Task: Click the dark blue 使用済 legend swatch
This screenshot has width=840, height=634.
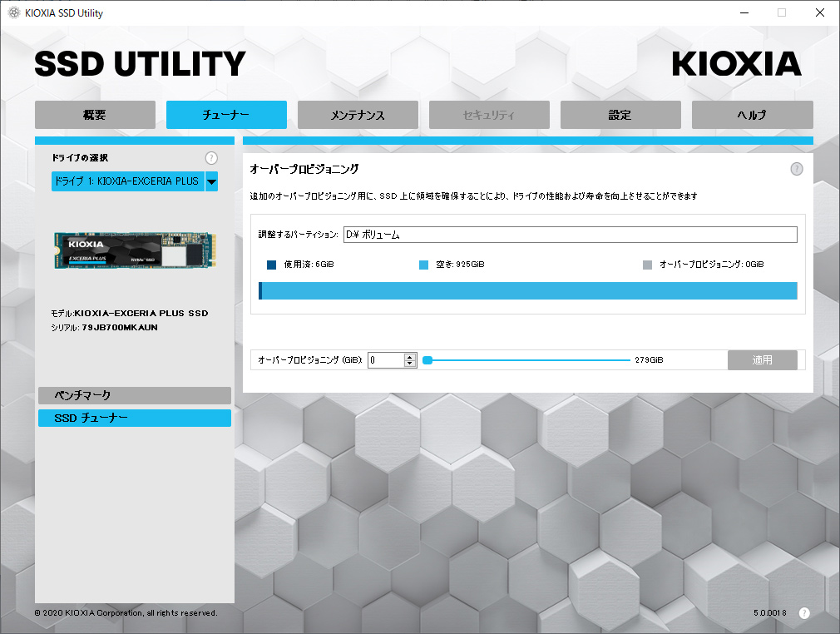Action: click(272, 265)
